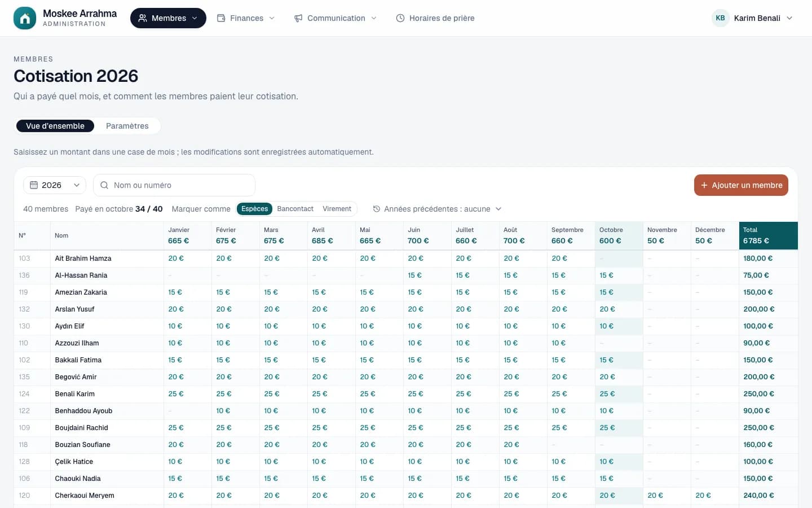812x508 pixels.
Task: Open the Membres dropdown menu
Action: [168, 18]
